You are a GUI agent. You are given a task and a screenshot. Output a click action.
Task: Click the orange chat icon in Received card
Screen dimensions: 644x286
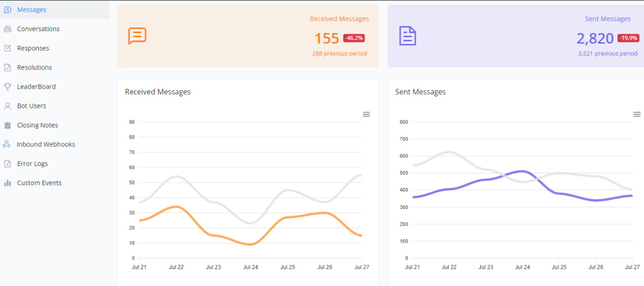[x=137, y=36]
